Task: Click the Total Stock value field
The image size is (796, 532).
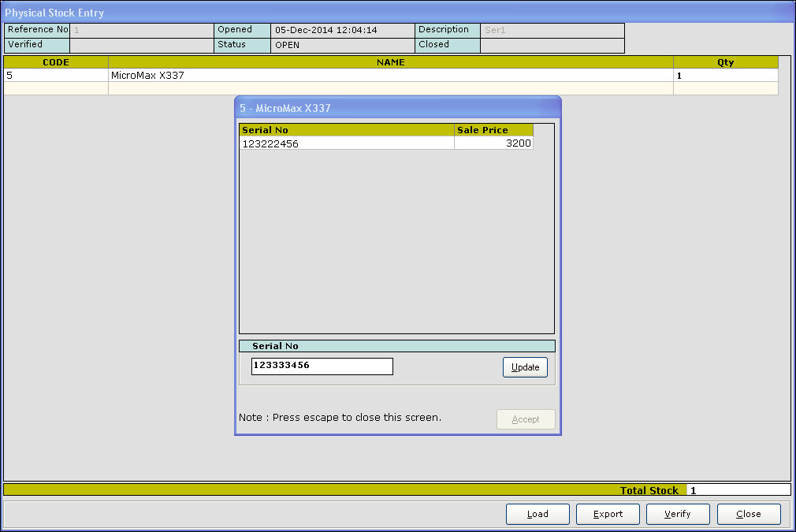Action: 738,490
